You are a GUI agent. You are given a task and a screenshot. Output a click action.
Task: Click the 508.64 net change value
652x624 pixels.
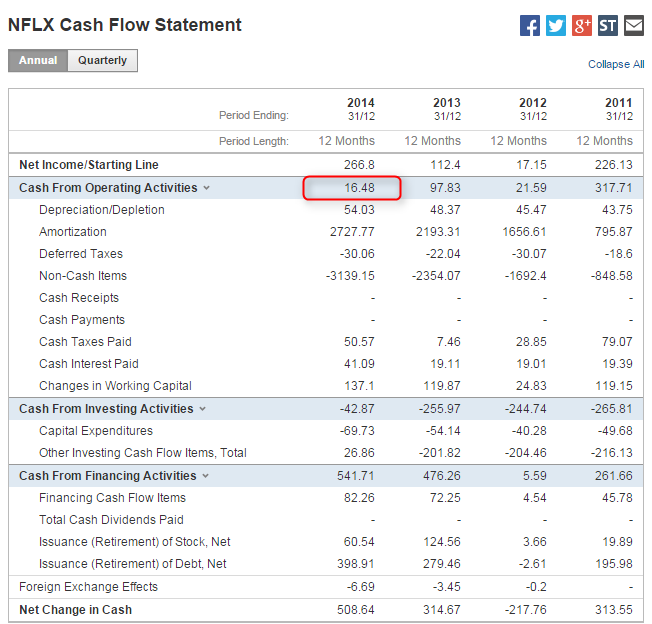tap(356, 610)
